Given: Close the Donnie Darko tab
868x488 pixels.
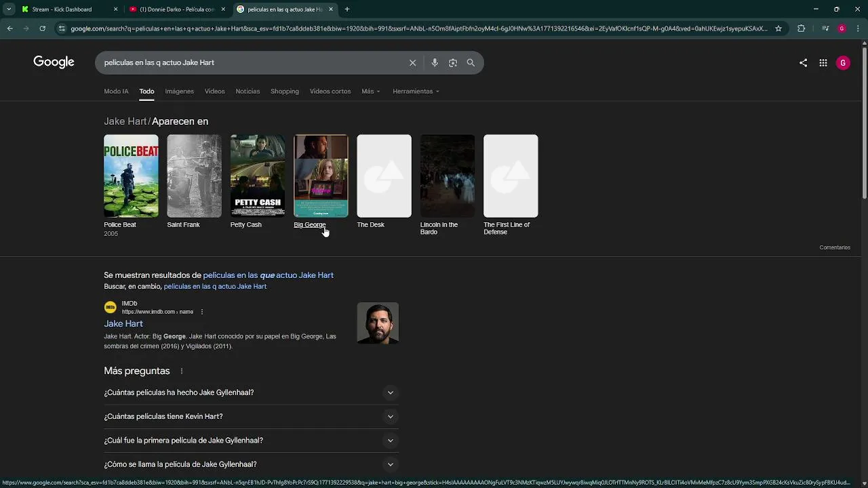Looking at the screenshot, I should (x=223, y=9).
